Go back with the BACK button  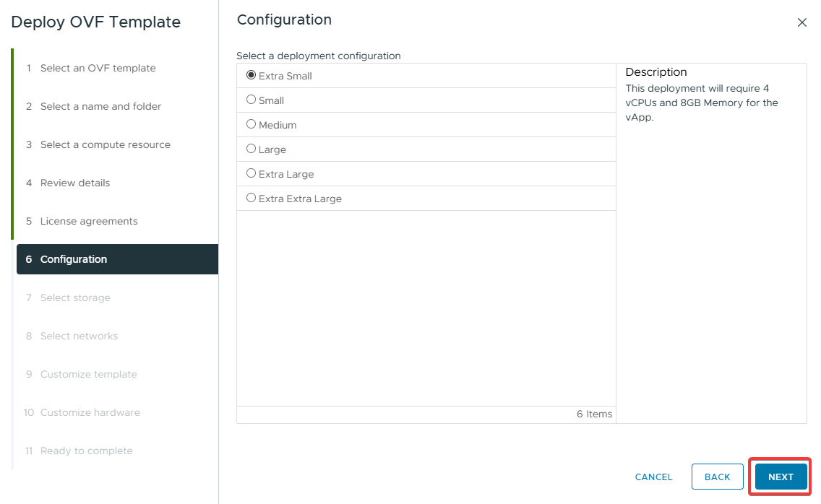(717, 477)
